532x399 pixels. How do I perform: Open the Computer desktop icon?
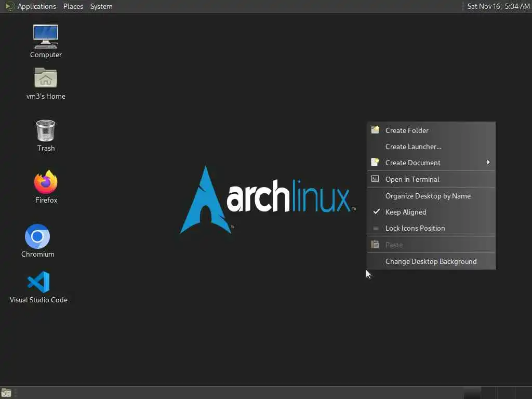tap(46, 37)
